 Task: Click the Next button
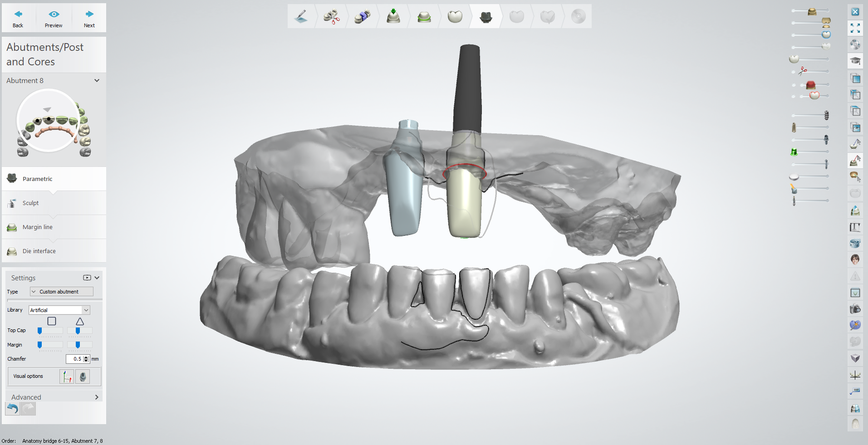tap(89, 18)
